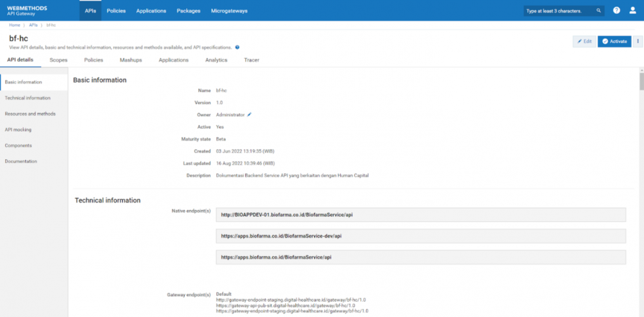Open the Packages menu in top navigation

(x=189, y=11)
